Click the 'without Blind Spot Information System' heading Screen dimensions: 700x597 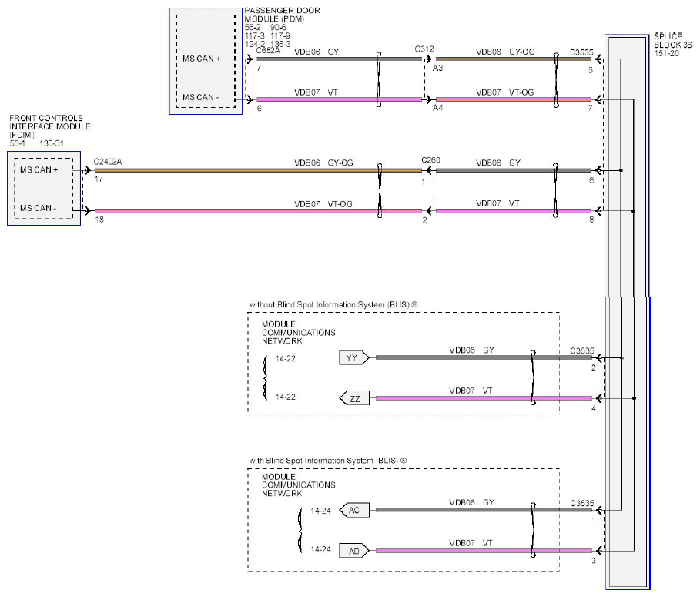333,304
